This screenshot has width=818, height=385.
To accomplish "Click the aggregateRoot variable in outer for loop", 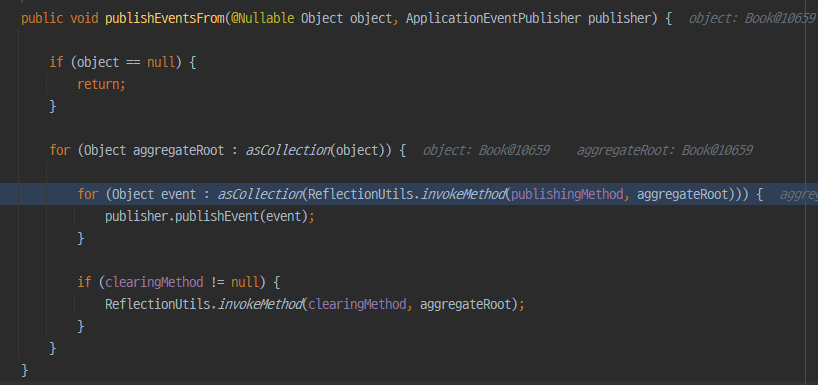I will point(178,151).
